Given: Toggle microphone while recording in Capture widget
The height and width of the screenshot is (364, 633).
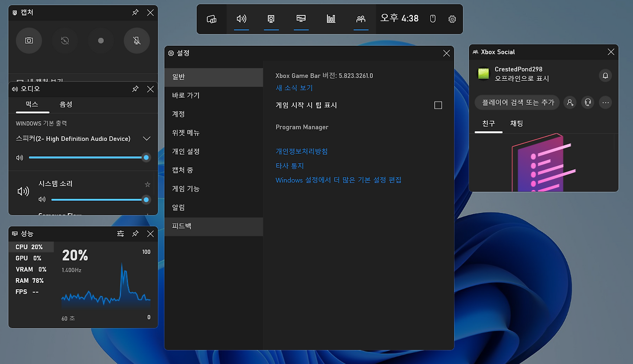Looking at the screenshot, I should coord(137,41).
